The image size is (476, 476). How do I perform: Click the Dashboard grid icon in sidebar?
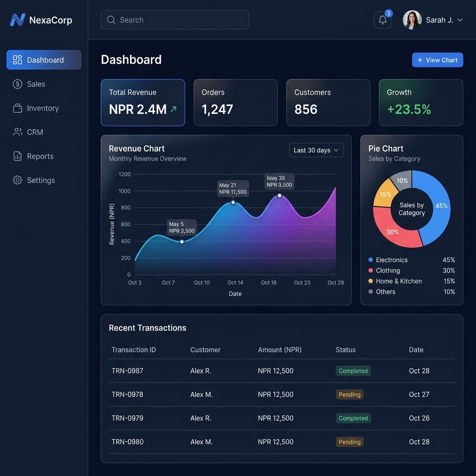(x=17, y=60)
